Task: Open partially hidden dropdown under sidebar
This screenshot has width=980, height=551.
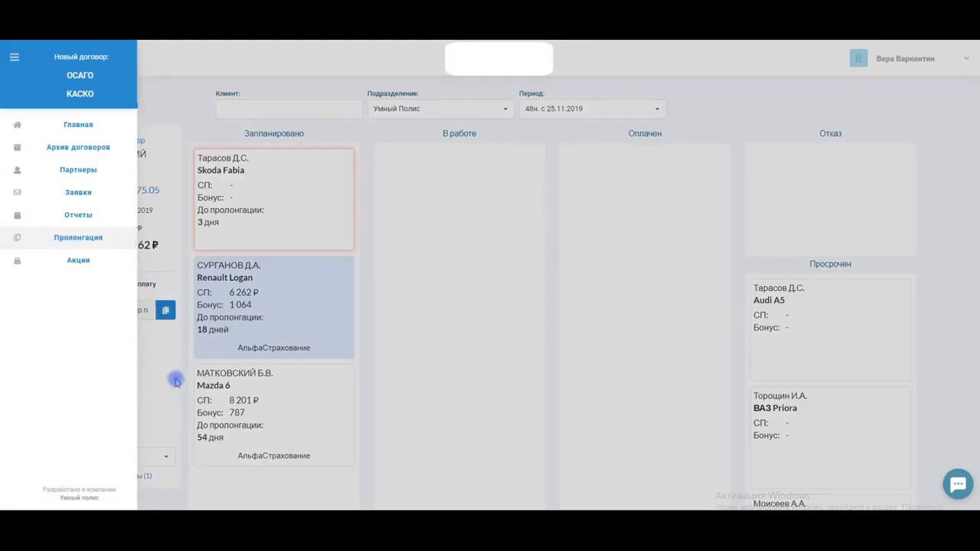Action: (x=157, y=457)
